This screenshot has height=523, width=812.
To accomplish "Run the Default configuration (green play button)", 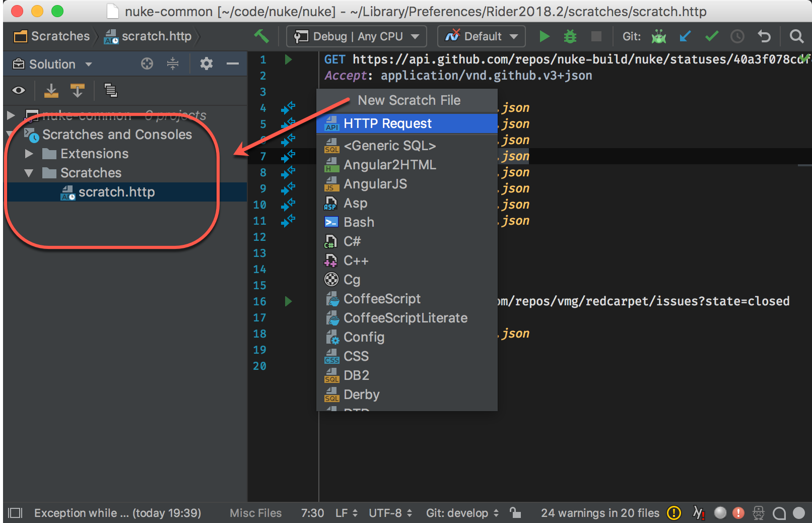I will (544, 36).
